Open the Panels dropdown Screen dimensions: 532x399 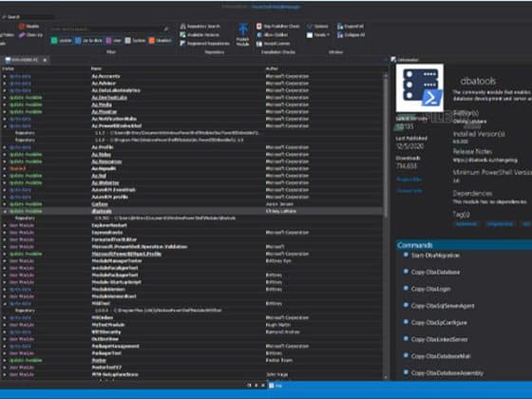[x=318, y=35]
